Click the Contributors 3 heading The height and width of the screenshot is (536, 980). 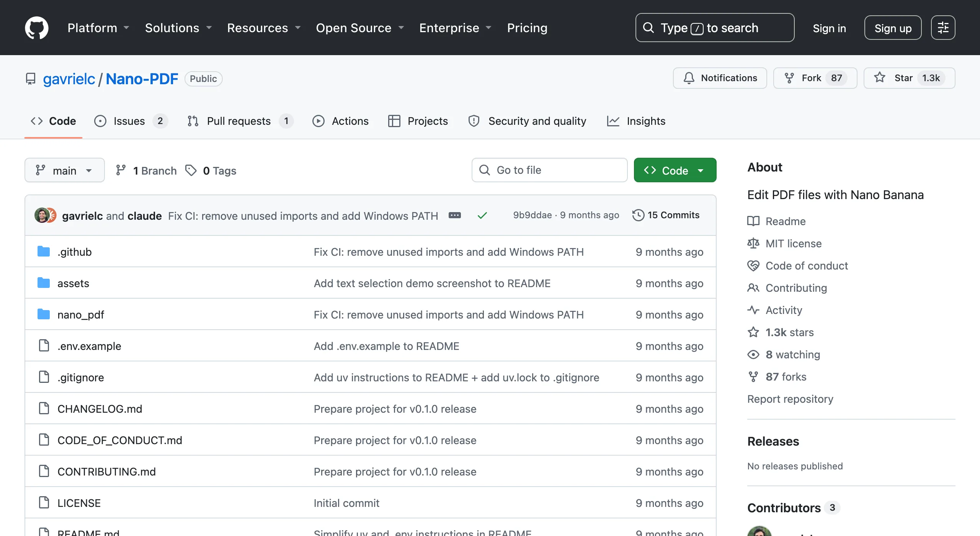pyautogui.click(x=793, y=508)
